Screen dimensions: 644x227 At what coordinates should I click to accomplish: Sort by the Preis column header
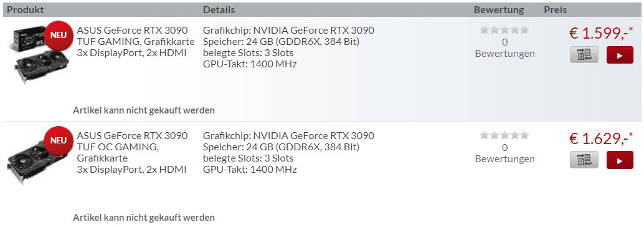pyautogui.click(x=556, y=9)
